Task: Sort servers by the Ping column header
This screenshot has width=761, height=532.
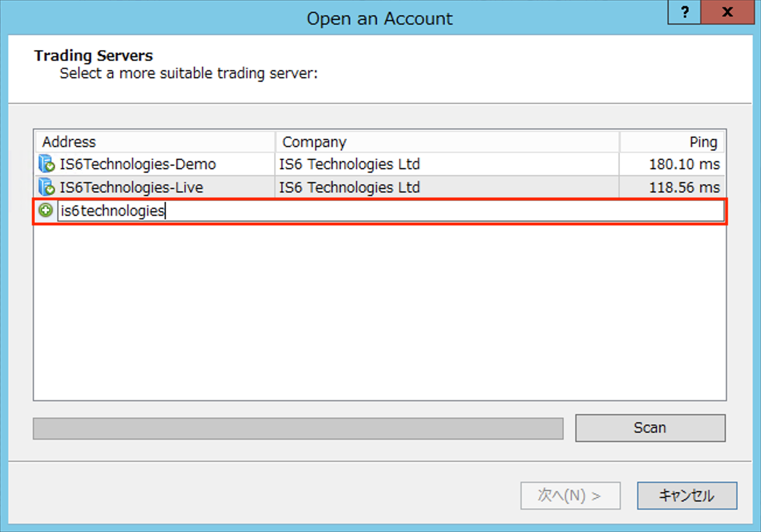Action: [671, 142]
